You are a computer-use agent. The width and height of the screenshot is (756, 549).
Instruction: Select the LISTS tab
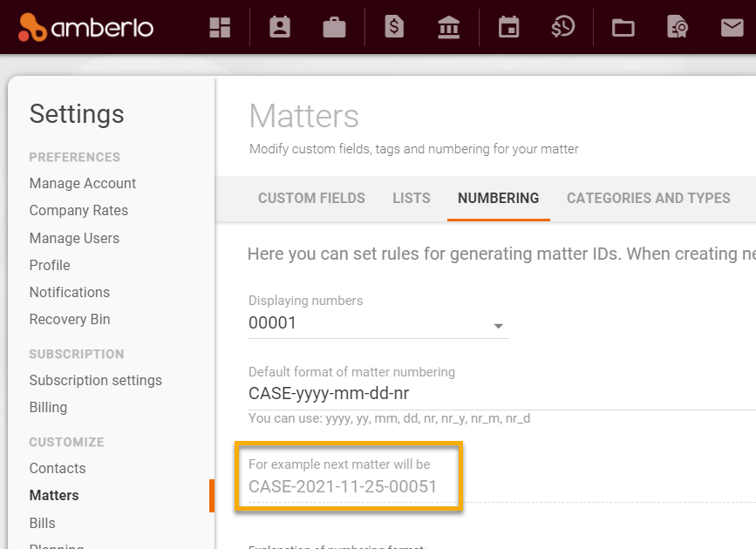click(411, 198)
